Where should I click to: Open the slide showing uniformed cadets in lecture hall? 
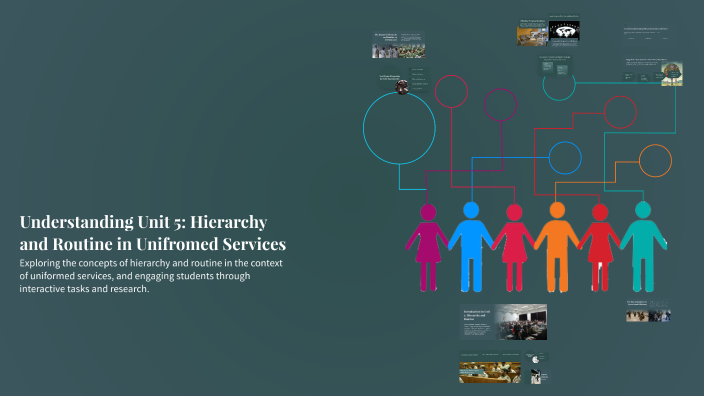(490, 367)
